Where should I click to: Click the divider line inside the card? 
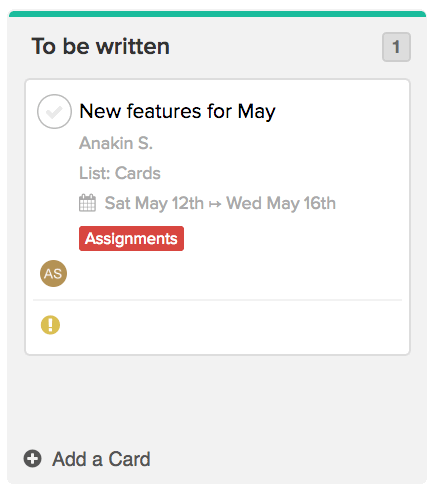click(x=217, y=300)
